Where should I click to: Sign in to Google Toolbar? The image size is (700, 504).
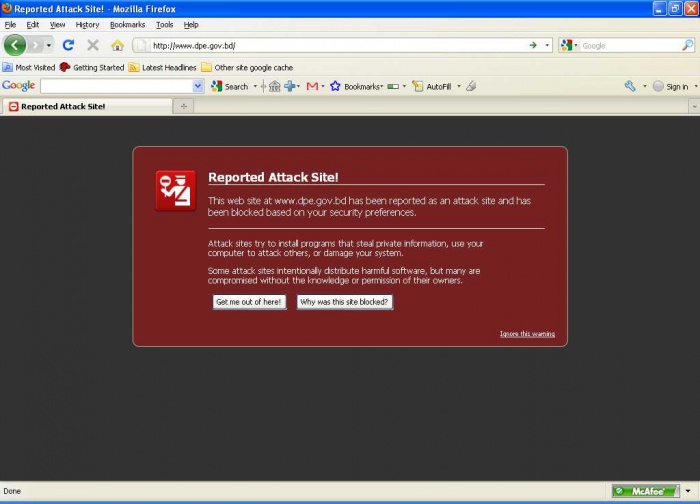(671, 87)
